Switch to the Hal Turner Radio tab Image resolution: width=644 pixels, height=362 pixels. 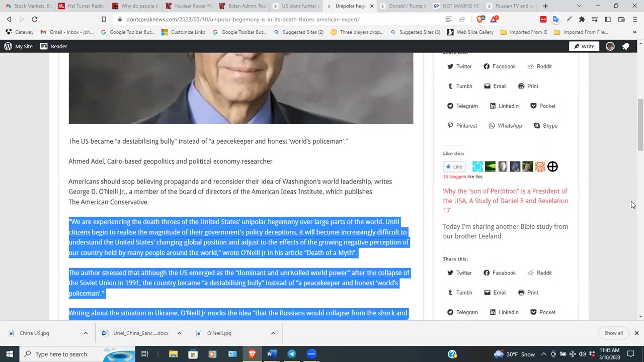pyautogui.click(x=80, y=6)
